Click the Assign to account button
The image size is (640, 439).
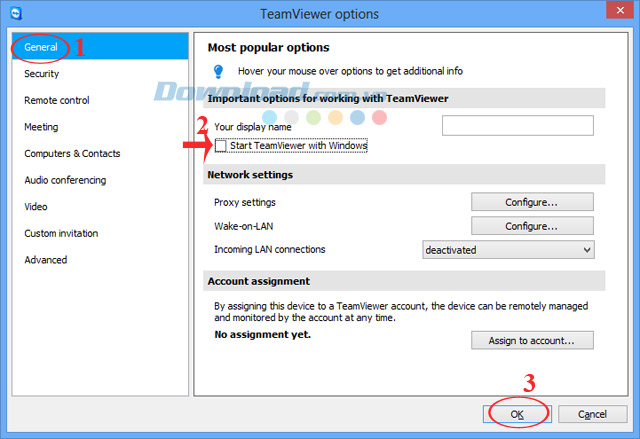pyautogui.click(x=532, y=340)
